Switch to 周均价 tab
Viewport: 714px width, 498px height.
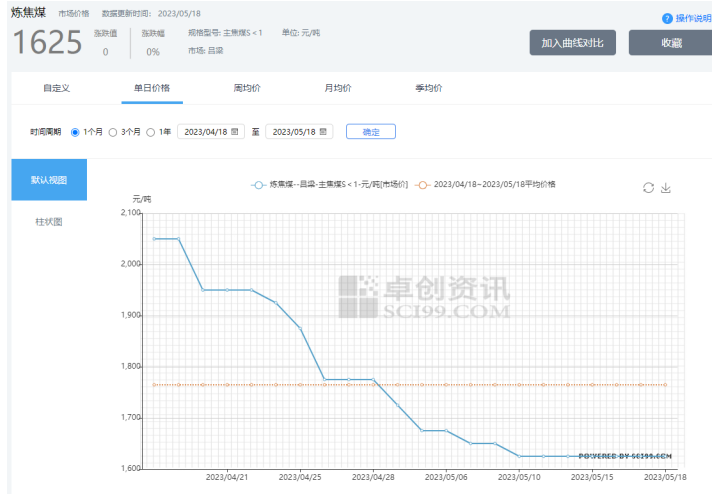[x=246, y=88]
